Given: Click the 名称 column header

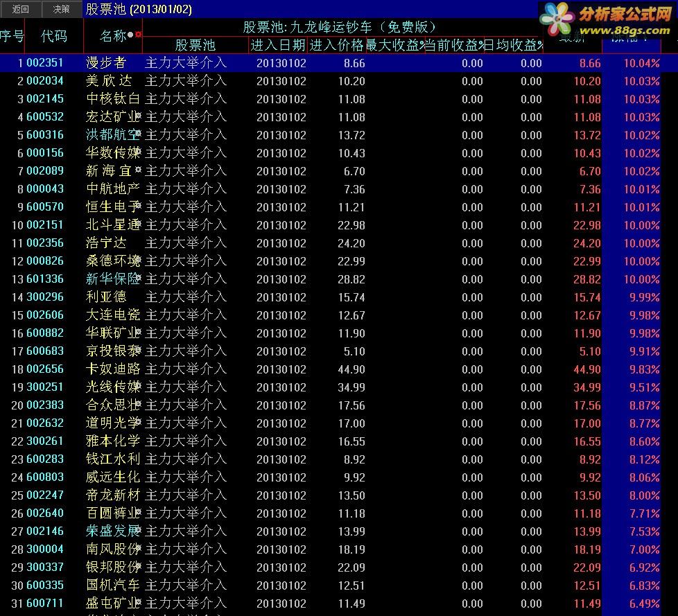Looking at the screenshot, I should click(113, 36).
